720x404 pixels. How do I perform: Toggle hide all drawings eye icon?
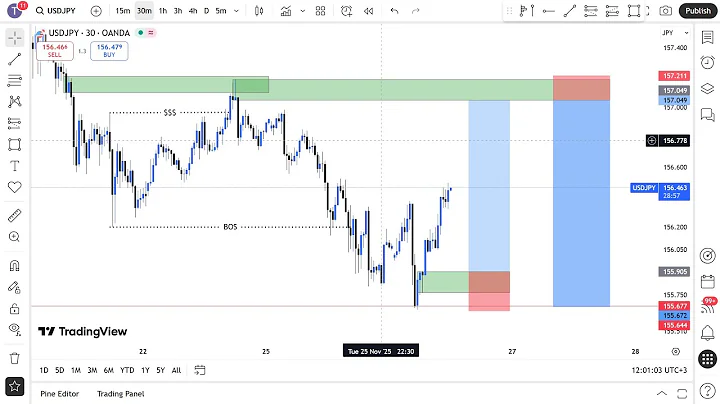[15, 330]
